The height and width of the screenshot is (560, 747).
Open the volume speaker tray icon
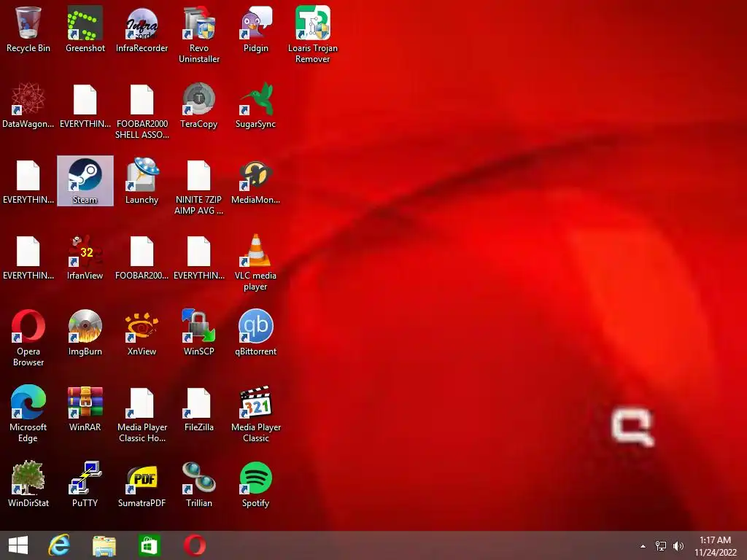coord(678,546)
